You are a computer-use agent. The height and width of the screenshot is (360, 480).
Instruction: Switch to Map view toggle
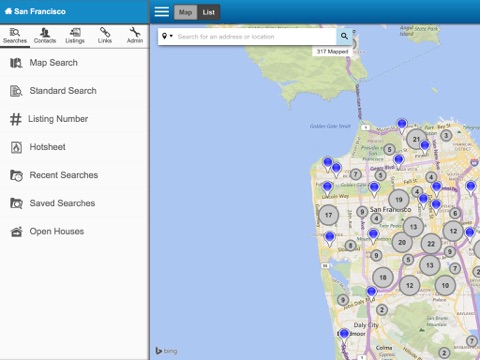click(x=185, y=12)
